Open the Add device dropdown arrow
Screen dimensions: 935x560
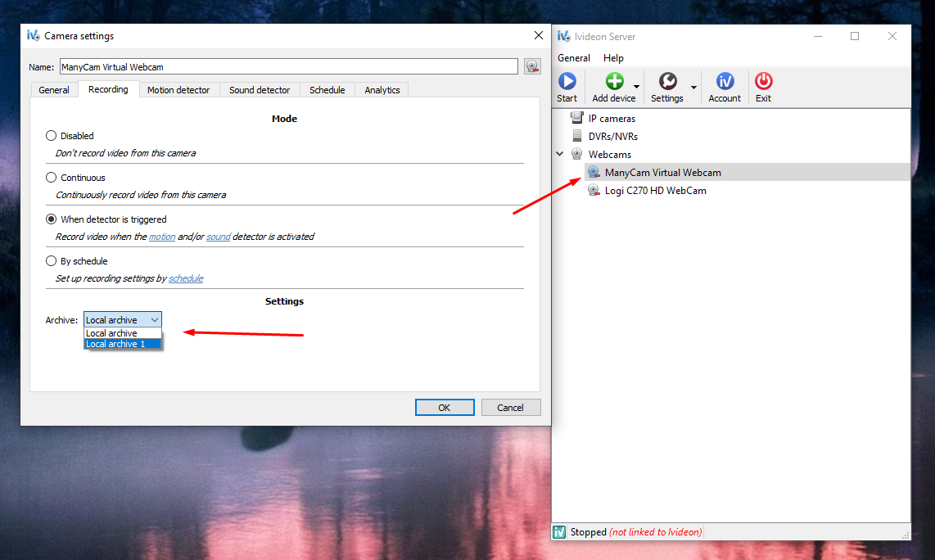(636, 87)
